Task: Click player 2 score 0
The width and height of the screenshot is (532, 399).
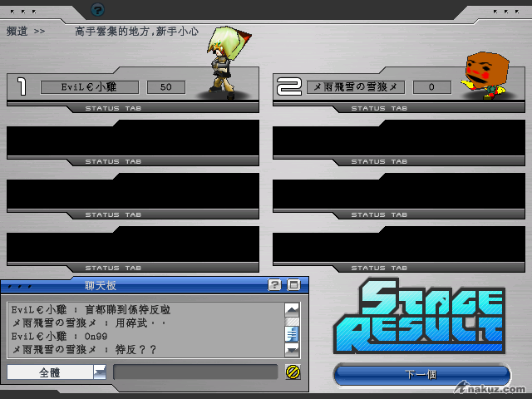Action: [x=432, y=87]
